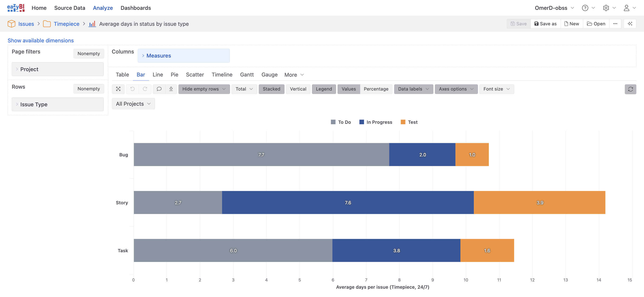Open the Total dropdown
Viewport: 644px width, 297px height.
pos(244,89)
